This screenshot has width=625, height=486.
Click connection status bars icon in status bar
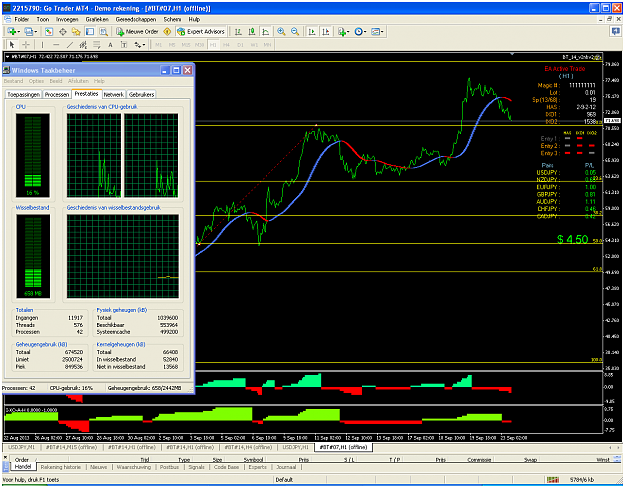552,480
